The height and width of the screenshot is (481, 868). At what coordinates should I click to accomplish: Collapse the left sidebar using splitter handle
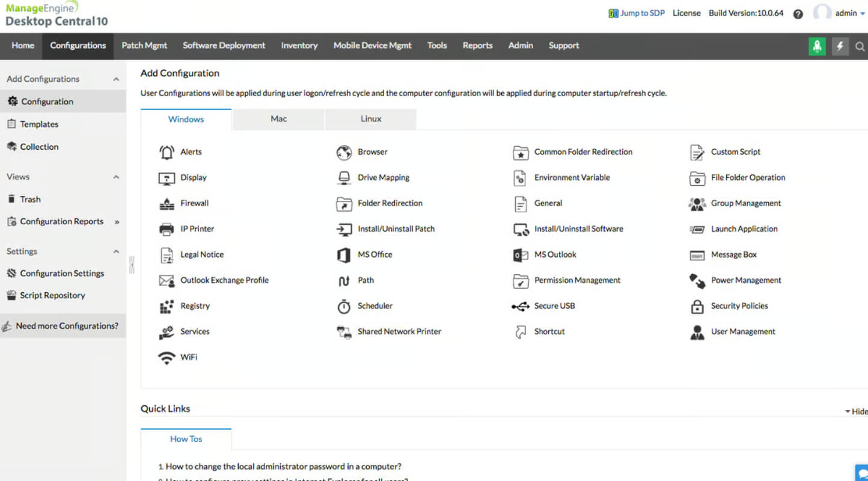(x=132, y=265)
